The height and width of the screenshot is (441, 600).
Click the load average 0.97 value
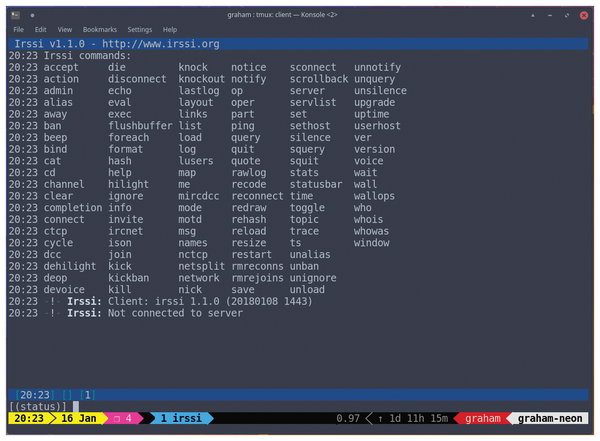point(348,418)
